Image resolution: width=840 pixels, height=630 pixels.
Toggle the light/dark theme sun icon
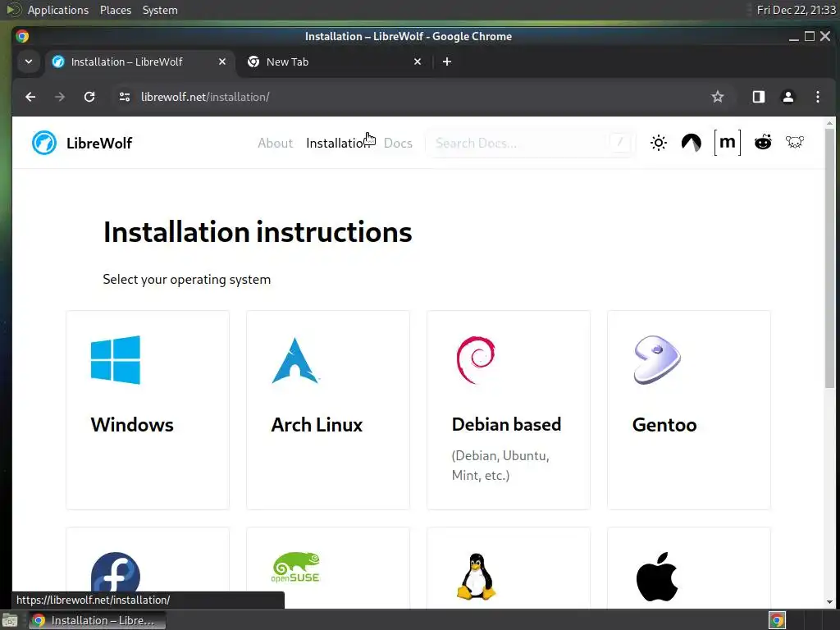659,143
